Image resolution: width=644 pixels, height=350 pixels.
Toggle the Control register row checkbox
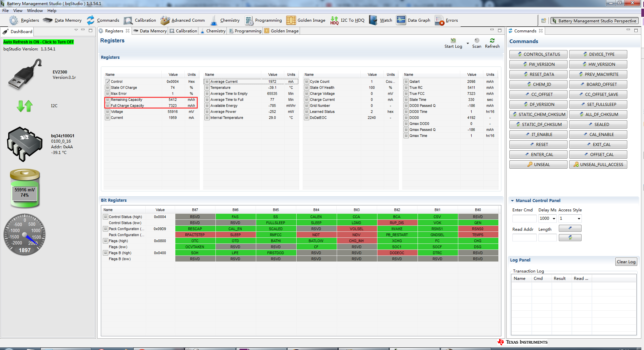108,81
